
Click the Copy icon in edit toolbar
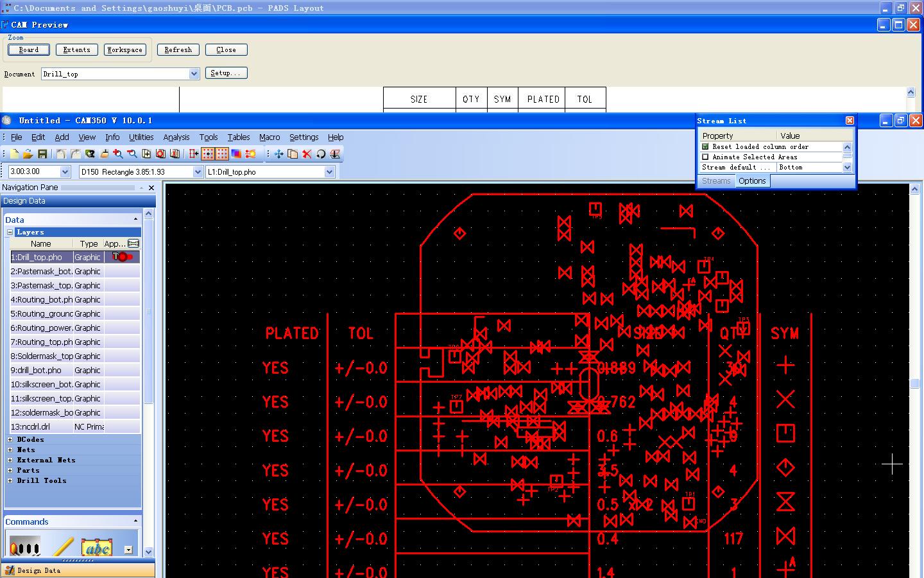[293, 154]
